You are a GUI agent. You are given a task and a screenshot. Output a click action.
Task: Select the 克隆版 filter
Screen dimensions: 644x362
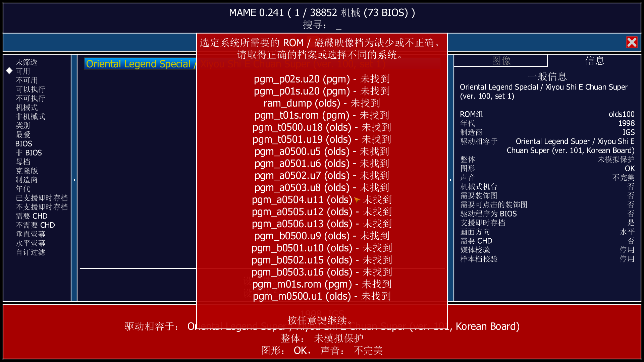(x=26, y=171)
